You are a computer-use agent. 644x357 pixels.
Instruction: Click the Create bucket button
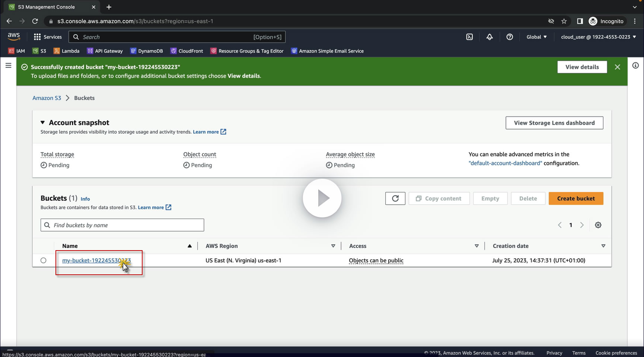pyautogui.click(x=576, y=198)
